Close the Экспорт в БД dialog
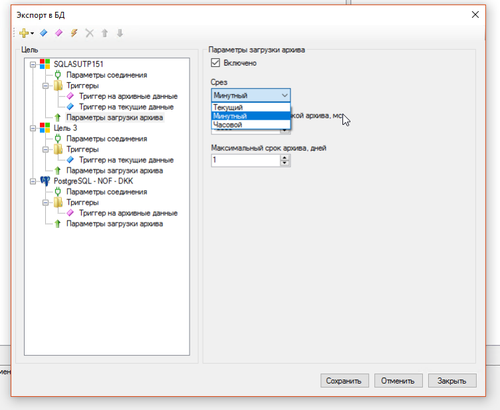500x410 pixels. tap(475, 15)
